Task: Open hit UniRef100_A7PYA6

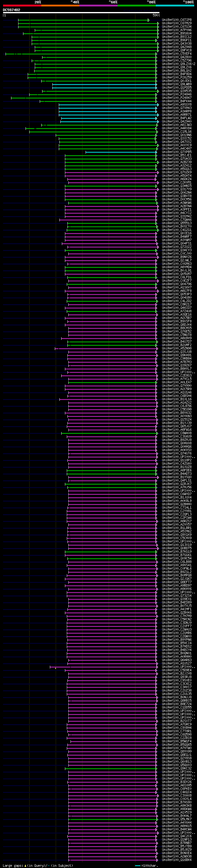Action: click(177, 30)
